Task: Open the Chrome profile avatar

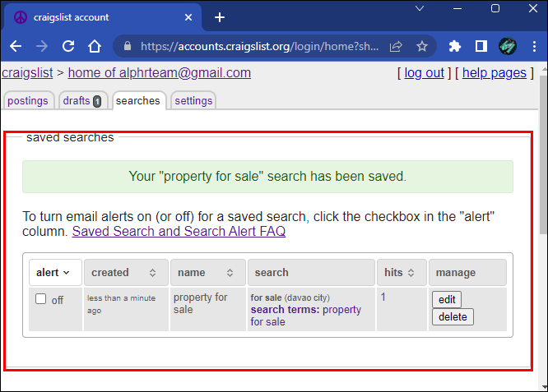Action: [508, 46]
